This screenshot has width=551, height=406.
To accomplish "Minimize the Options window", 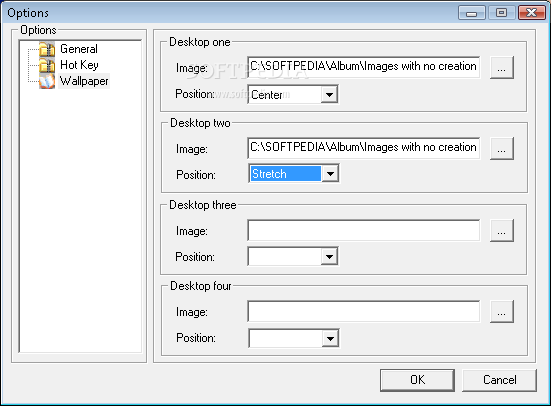I will pyautogui.click(x=472, y=13).
